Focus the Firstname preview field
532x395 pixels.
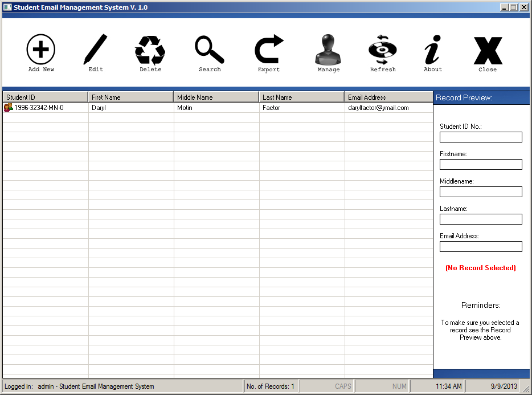tap(481, 164)
